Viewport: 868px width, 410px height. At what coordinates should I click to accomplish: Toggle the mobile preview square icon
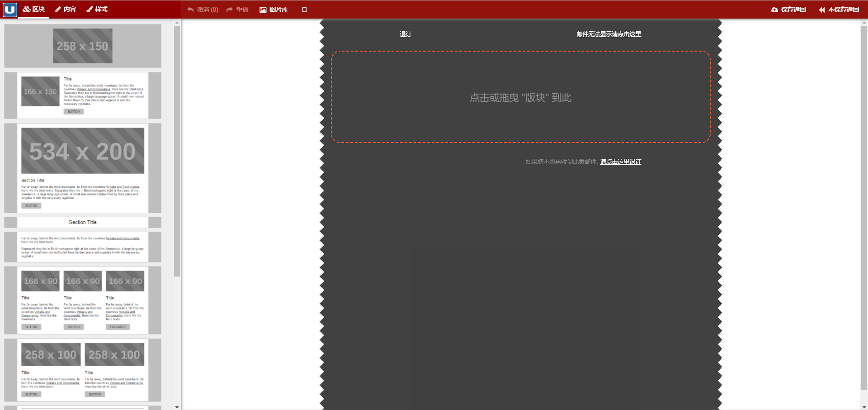304,10
